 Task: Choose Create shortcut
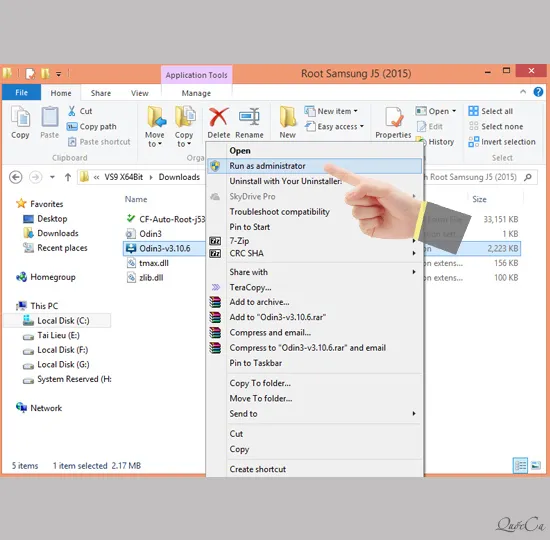point(314,469)
